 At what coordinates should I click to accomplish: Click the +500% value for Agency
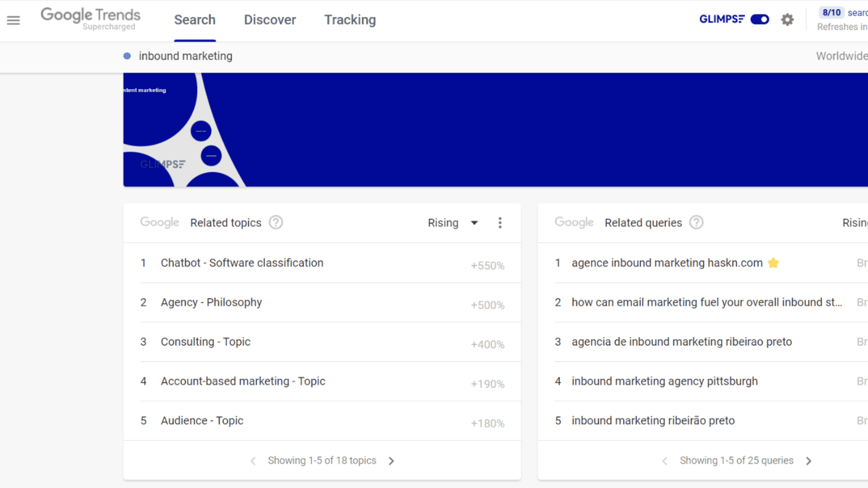click(488, 305)
